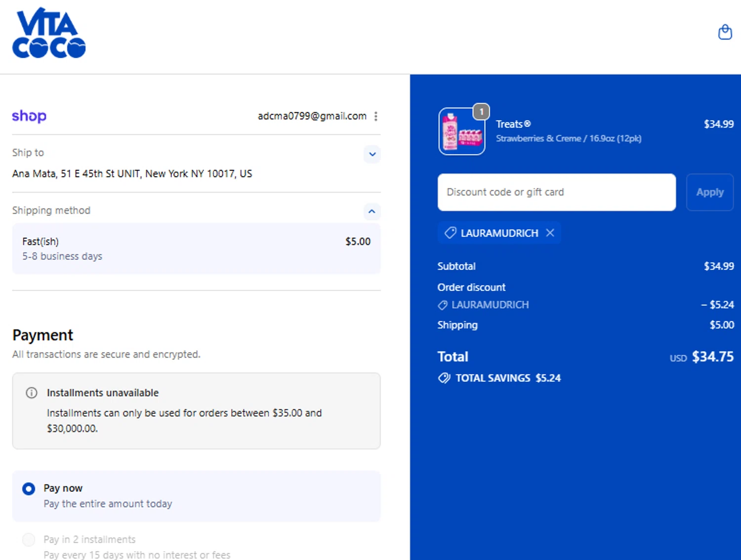Click the 'Treats®' product name
Viewport: 741px width, 560px height.
(513, 124)
